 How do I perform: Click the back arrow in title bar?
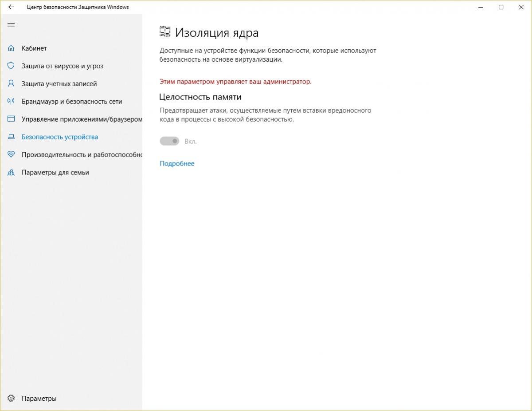click(x=11, y=7)
